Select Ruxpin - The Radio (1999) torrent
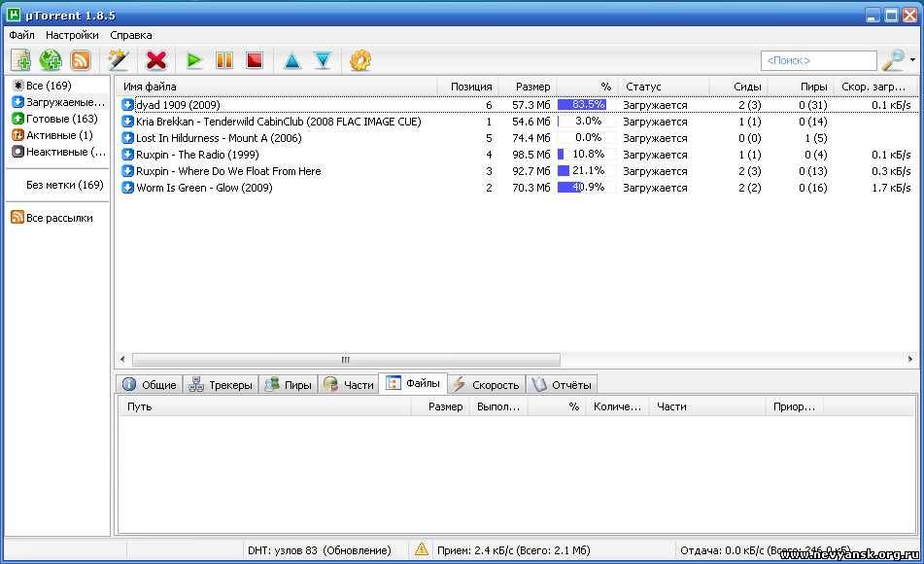 pyautogui.click(x=197, y=155)
